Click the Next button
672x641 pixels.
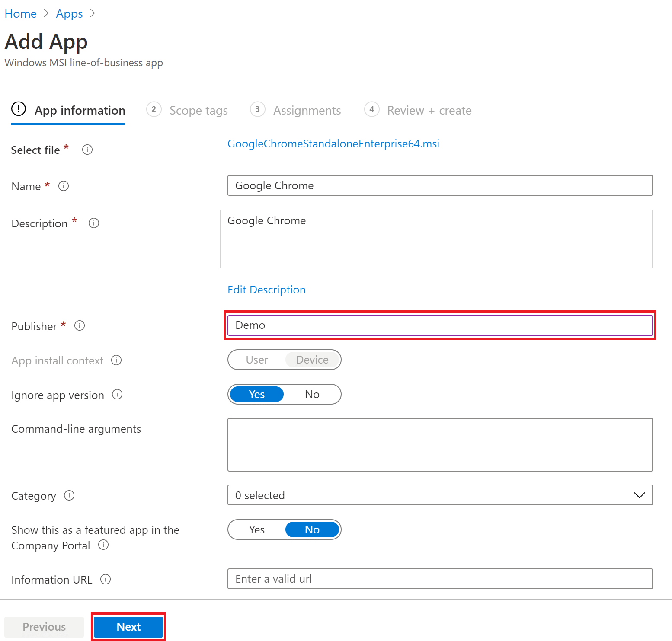click(128, 626)
